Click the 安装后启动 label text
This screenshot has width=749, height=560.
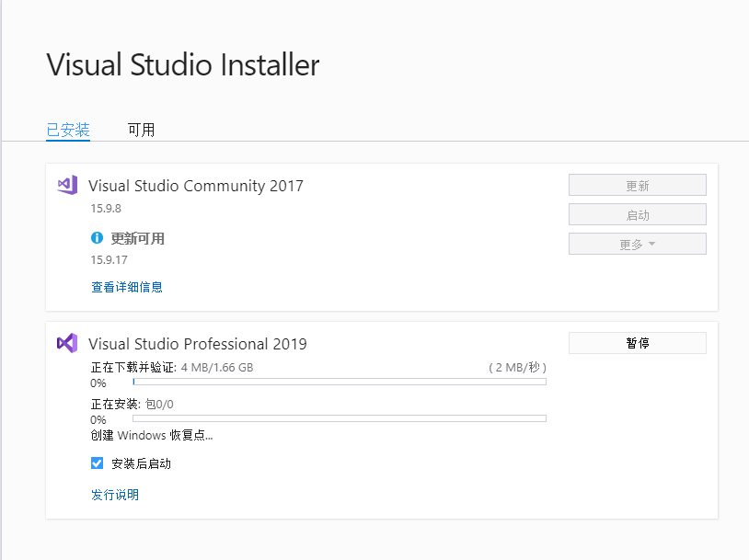141,463
